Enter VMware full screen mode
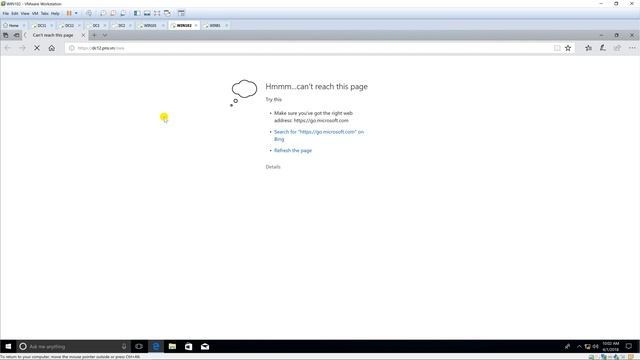Screen dimensions: 640x360 (157, 13)
